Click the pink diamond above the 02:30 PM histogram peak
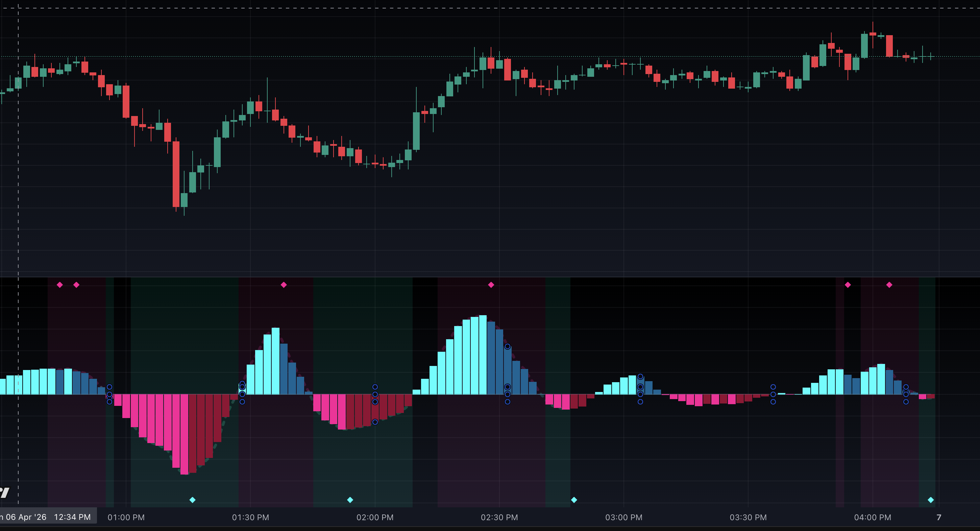Screen dimensions: 980x531 pos(491,285)
